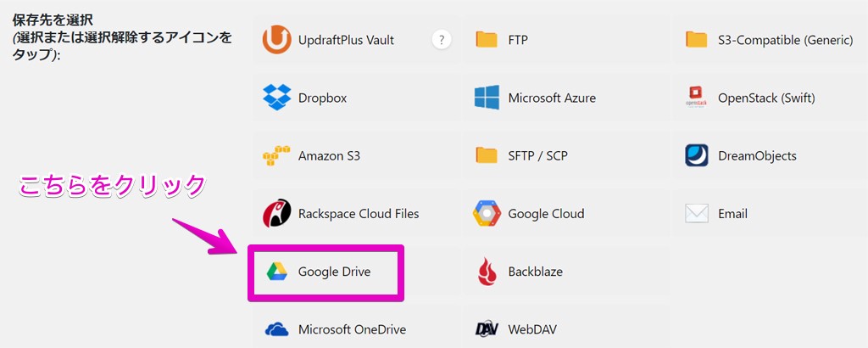
Task: Click the UpdraftPlus Vault logo icon
Action: pos(277,39)
